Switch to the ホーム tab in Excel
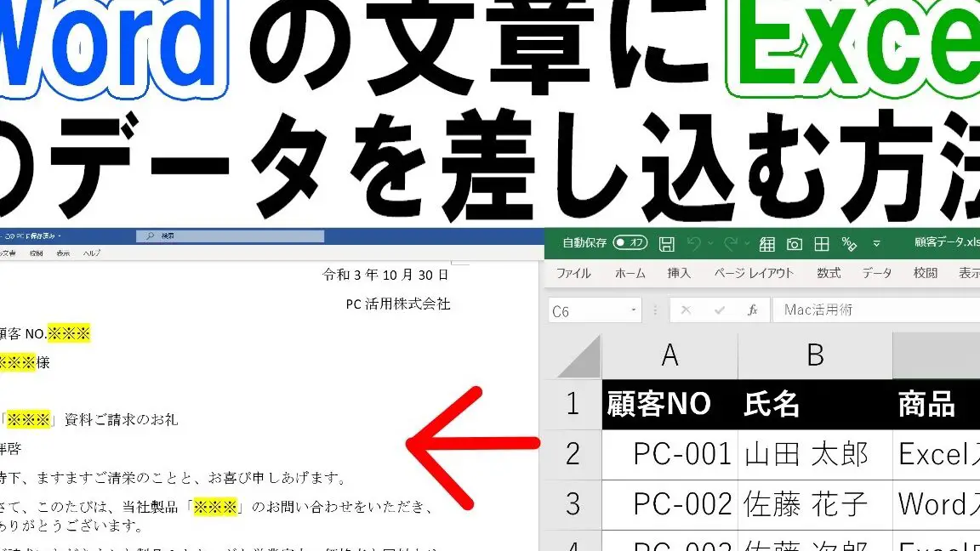The image size is (980, 551). click(630, 273)
